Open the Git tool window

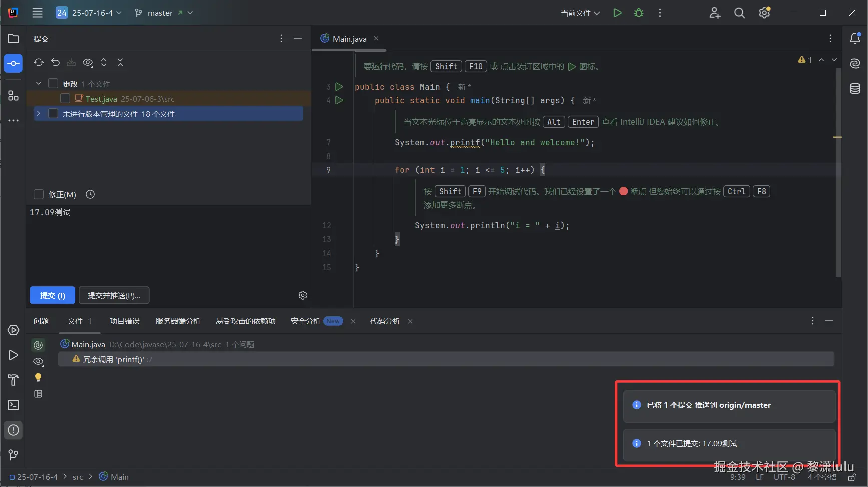(x=13, y=454)
